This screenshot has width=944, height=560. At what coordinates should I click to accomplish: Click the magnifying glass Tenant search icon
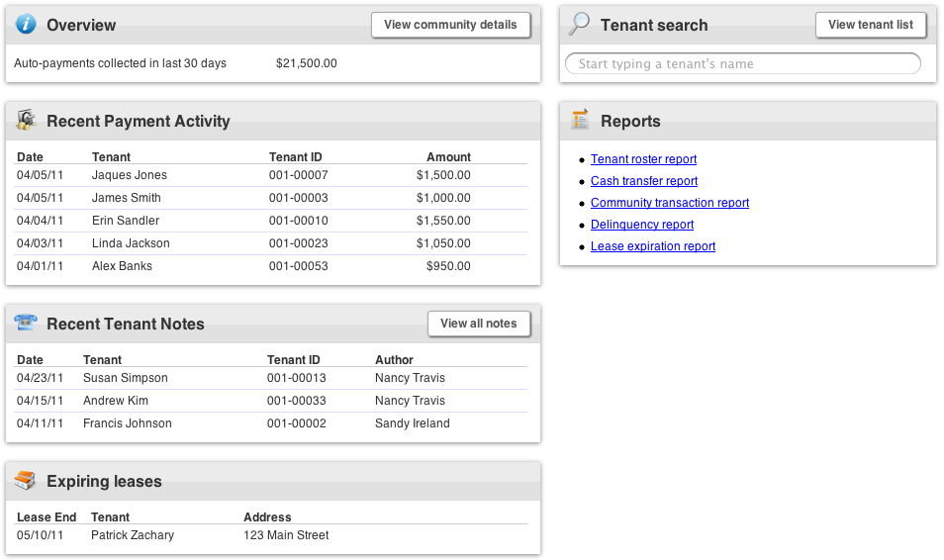(579, 24)
